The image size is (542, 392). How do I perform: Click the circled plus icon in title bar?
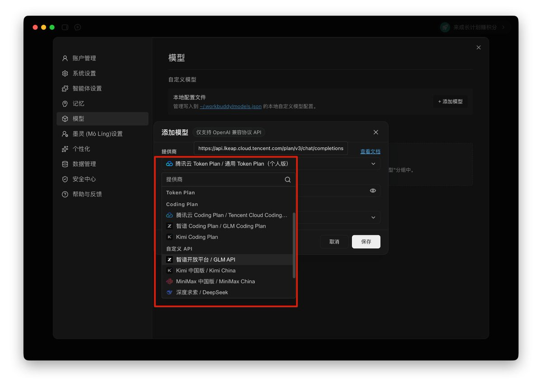[78, 27]
